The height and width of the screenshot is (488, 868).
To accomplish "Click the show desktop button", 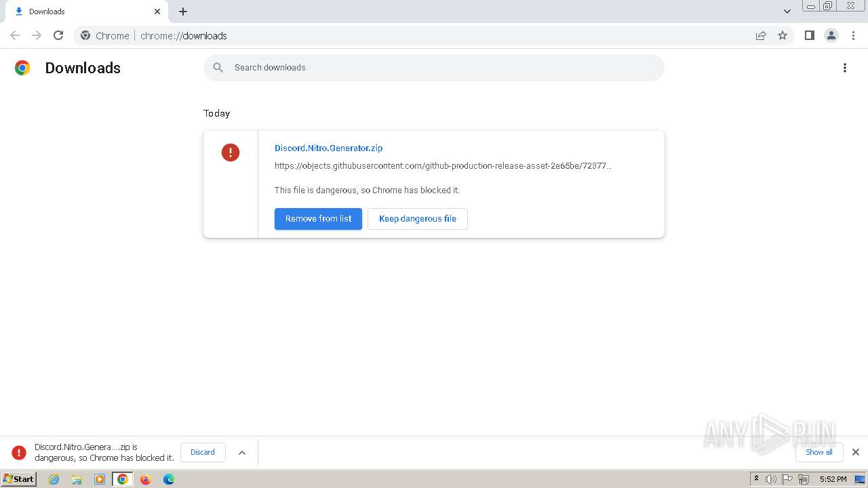I will (861, 479).
